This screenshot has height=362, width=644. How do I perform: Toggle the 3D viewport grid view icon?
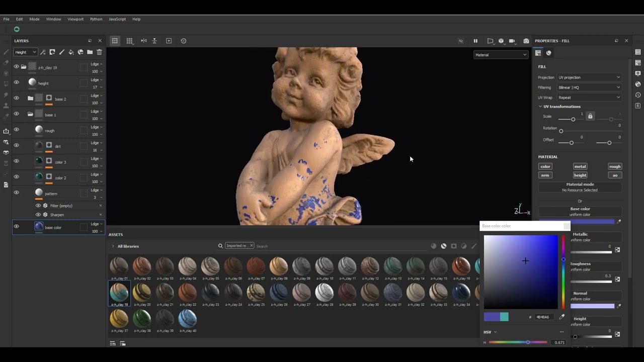click(x=129, y=41)
